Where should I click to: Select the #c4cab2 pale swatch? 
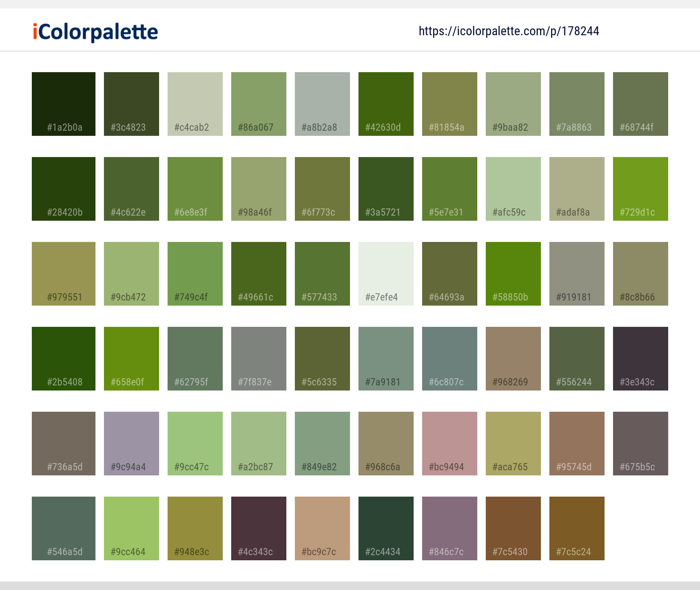[x=195, y=104]
